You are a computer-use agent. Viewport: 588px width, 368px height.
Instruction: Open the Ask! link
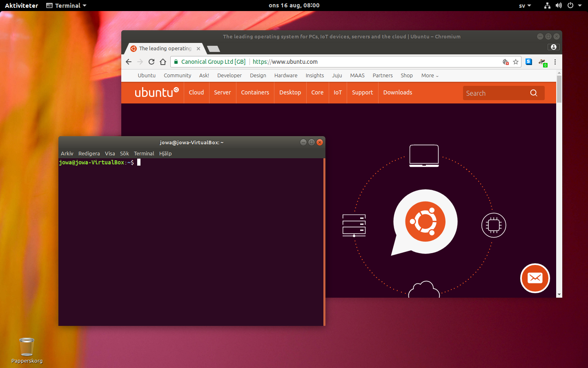tap(204, 76)
